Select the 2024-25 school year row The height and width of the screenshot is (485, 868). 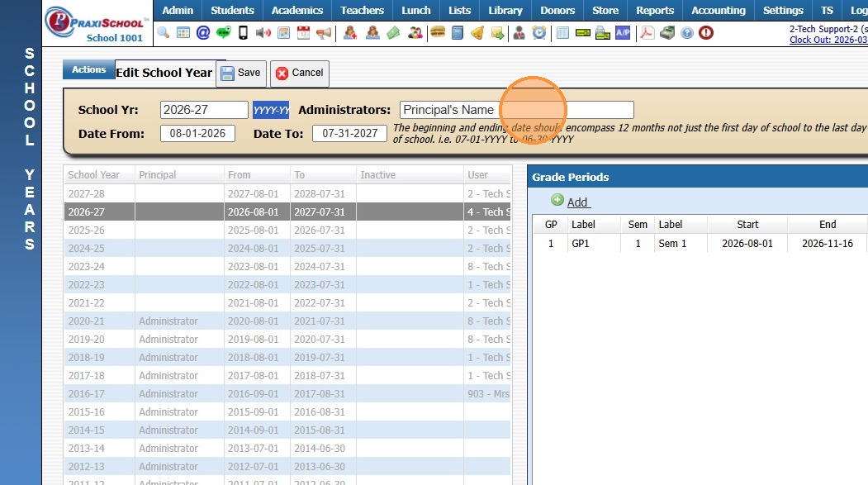coord(287,248)
